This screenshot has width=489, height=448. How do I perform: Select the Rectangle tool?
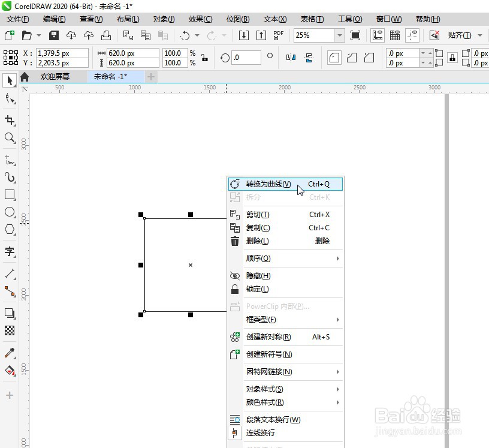coord(10,194)
